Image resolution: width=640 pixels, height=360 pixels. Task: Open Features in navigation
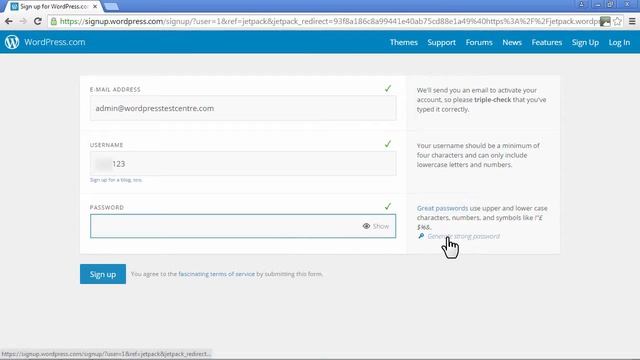pyautogui.click(x=547, y=42)
